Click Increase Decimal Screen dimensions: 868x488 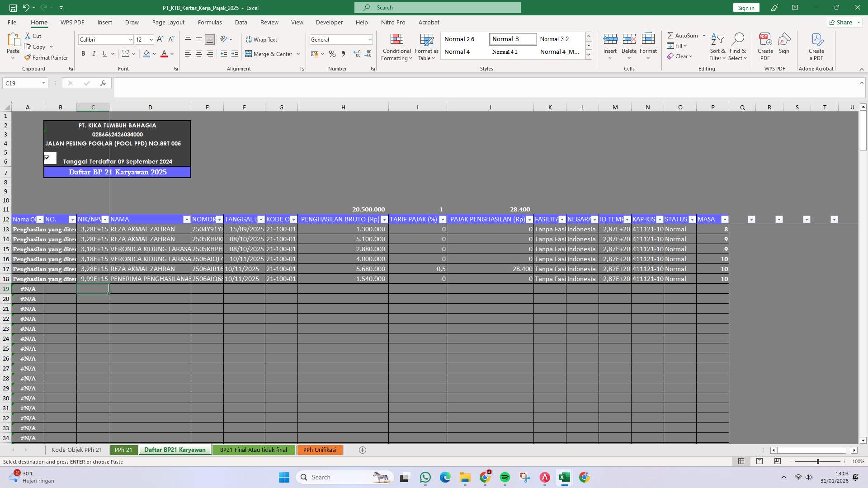point(357,54)
